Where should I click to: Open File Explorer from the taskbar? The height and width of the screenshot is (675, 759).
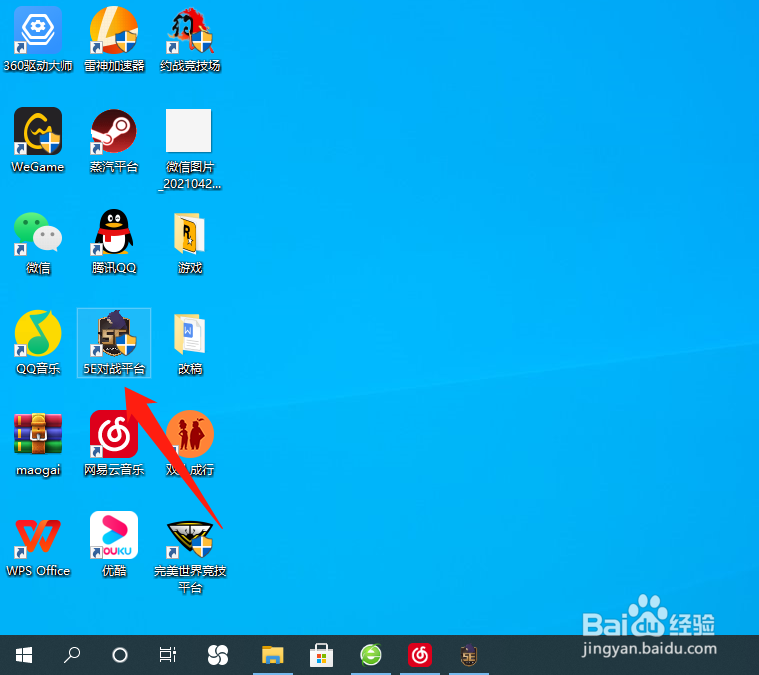coord(273,655)
